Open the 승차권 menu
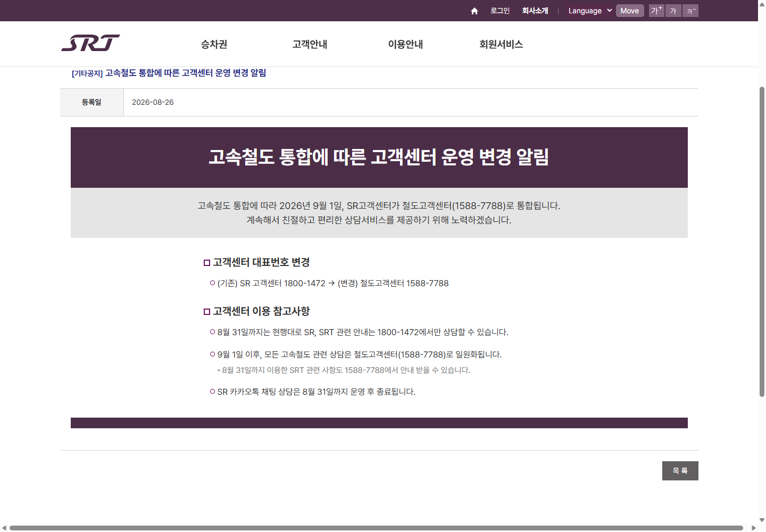 pos(214,44)
